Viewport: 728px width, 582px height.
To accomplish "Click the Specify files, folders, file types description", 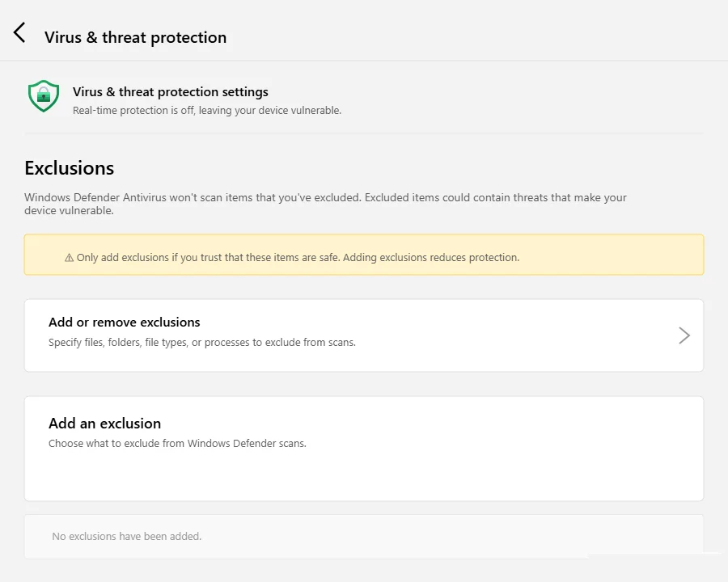I will pos(201,343).
